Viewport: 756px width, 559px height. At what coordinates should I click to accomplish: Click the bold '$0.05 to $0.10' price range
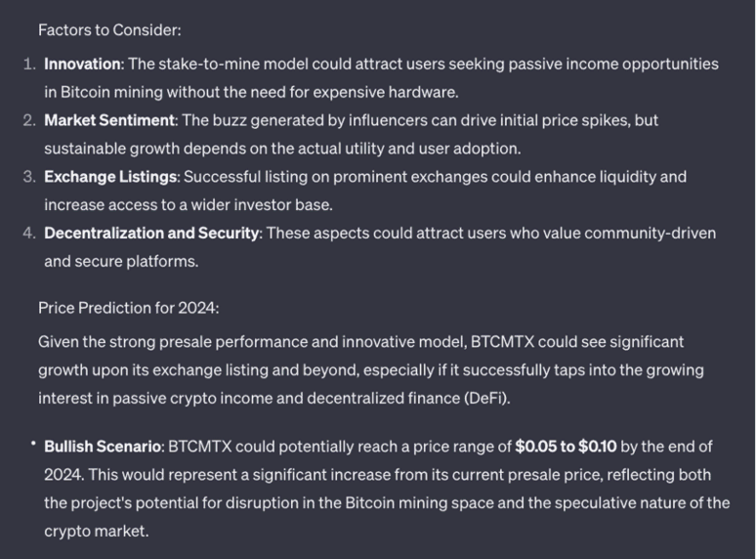click(x=566, y=447)
